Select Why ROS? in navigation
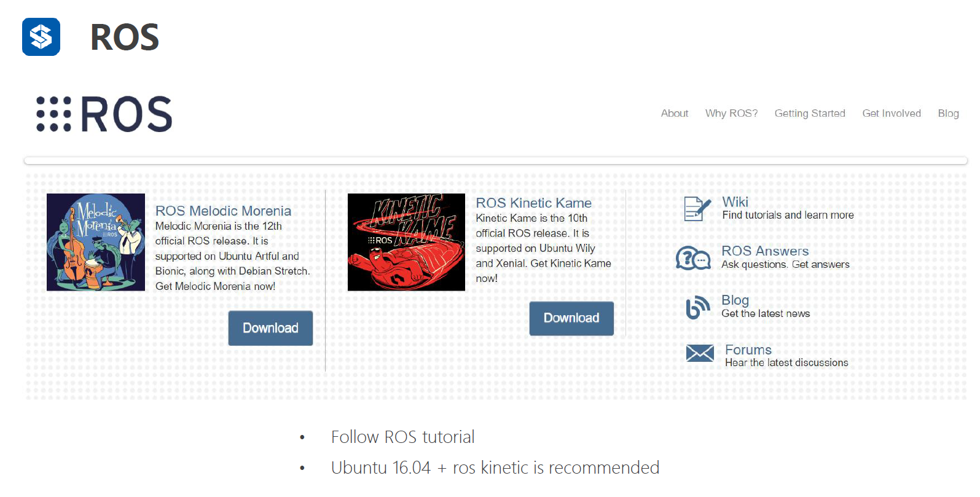This screenshot has width=980, height=497. pyautogui.click(x=731, y=113)
